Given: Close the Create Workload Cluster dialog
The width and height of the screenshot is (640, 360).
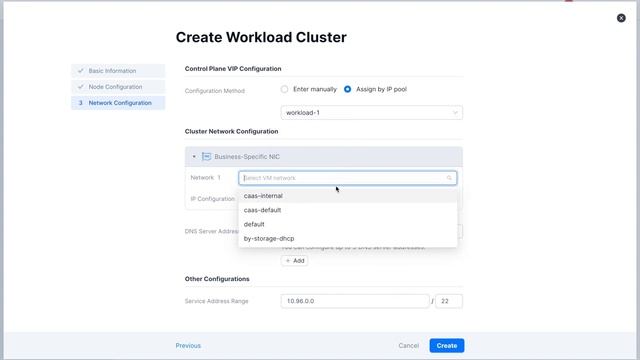Looking at the screenshot, I should [x=621, y=18].
